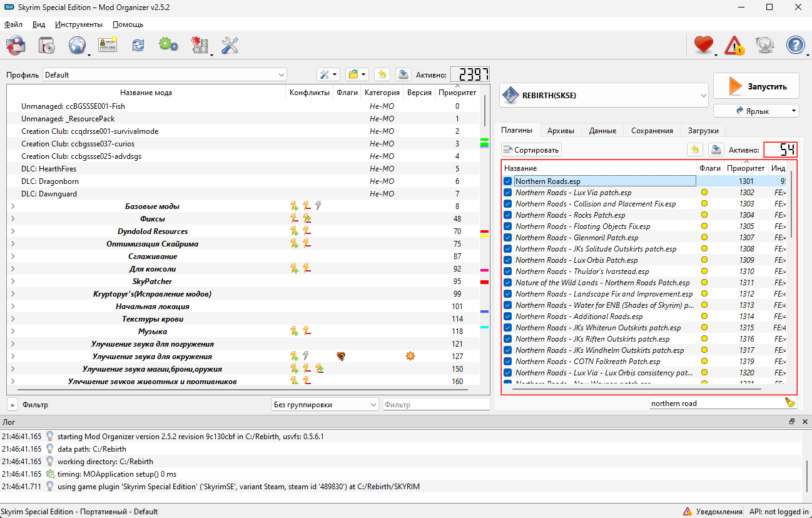Click Уведомления in the status bar
The width and height of the screenshot is (812, 518).
coord(713,511)
